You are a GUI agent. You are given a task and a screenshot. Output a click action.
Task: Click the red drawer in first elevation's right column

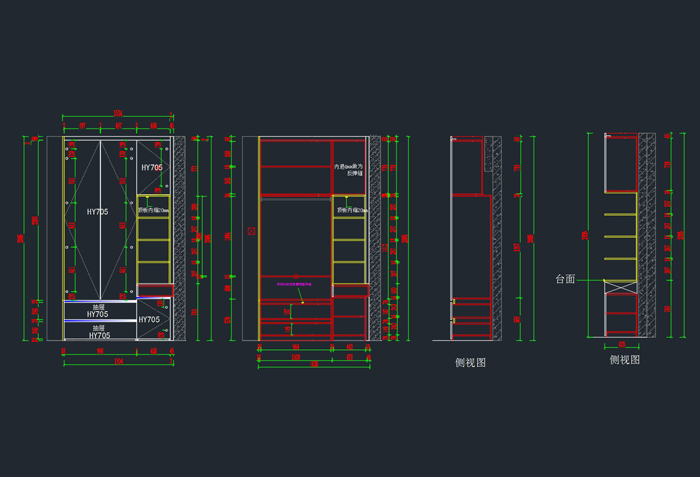click(x=154, y=290)
